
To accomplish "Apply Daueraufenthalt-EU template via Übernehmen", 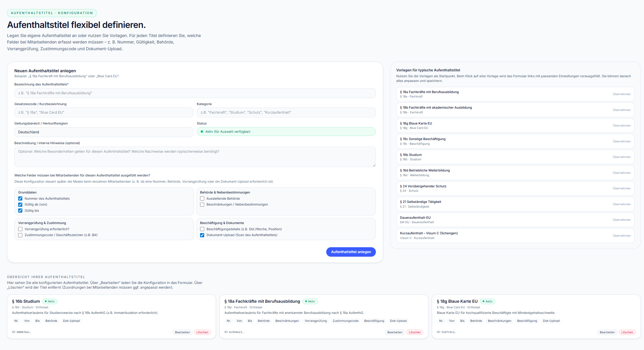I will (x=621, y=220).
